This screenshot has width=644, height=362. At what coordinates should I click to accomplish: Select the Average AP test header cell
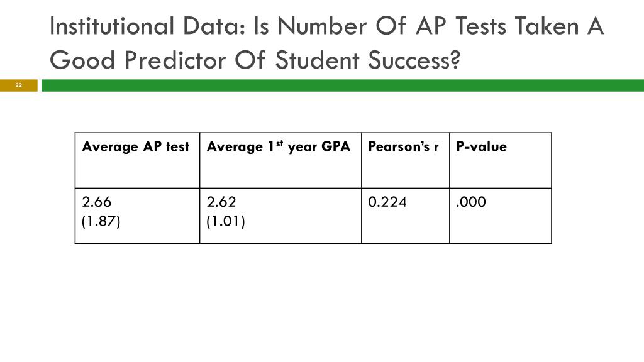coord(137,160)
